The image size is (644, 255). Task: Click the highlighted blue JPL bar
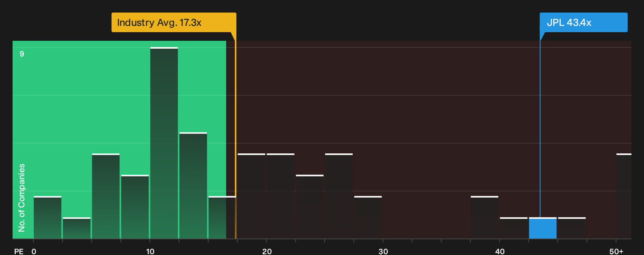click(x=543, y=228)
